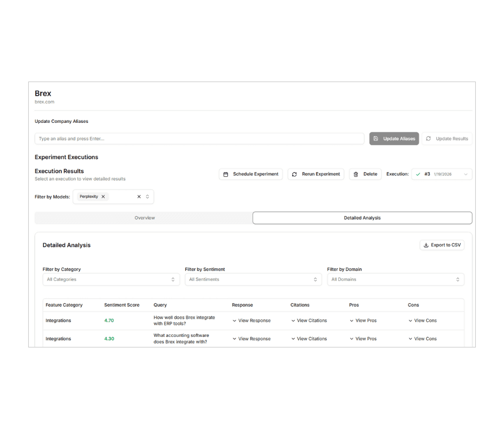The image size is (504, 429).
Task: Click the green checkmark next to execution #3
Action: pyautogui.click(x=417, y=174)
